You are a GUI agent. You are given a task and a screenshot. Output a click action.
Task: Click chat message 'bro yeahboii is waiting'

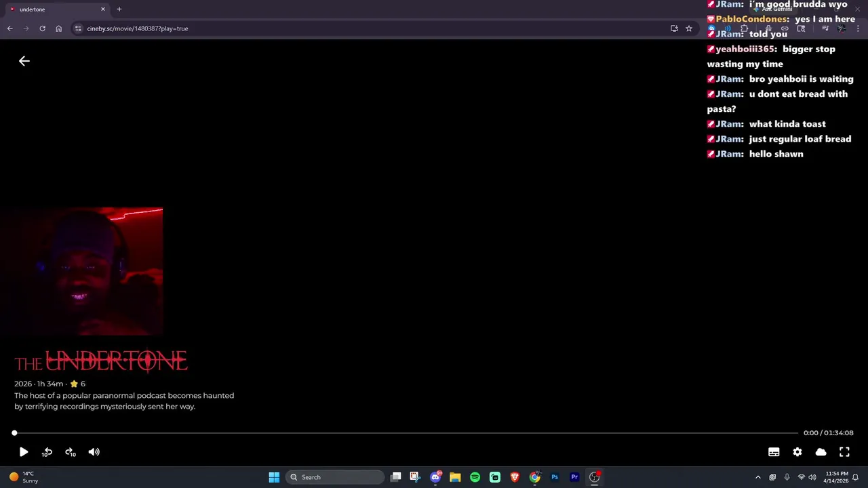(x=781, y=79)
